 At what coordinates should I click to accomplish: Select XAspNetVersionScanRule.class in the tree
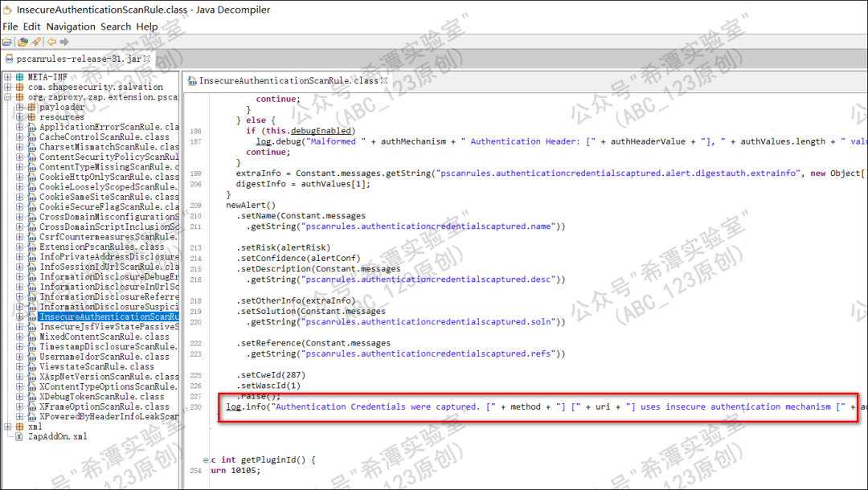(x=109, y=377)
